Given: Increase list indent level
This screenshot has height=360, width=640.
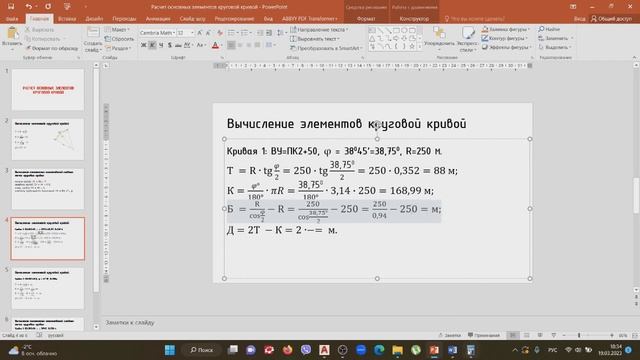Looking at the screenshot, I should coord(269,33).
